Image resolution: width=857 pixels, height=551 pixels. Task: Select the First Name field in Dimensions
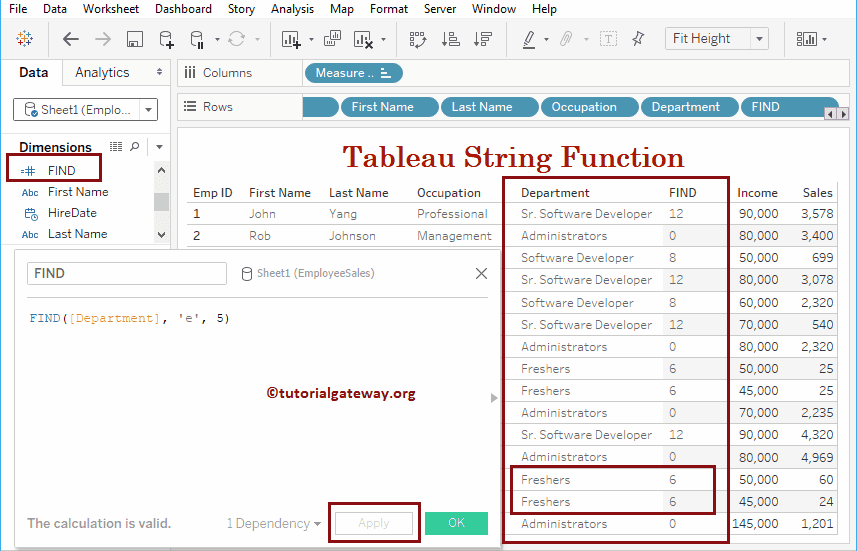point(78,192)
